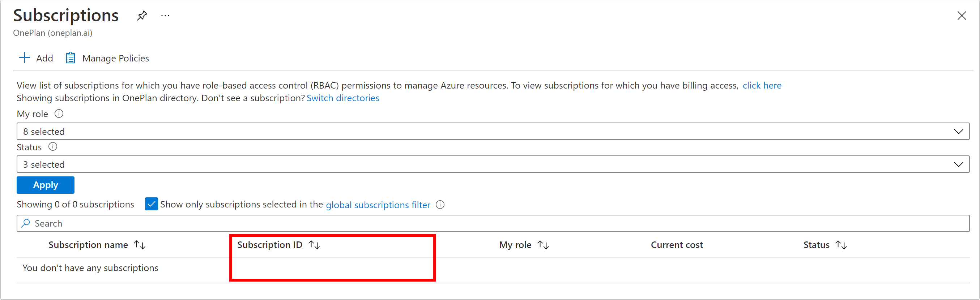Image resolution: width=980 pixels, height=300 pixels.
Task: Click the OnePlan (oneplan.ai) directory subtitle
Action: (52, 33)
